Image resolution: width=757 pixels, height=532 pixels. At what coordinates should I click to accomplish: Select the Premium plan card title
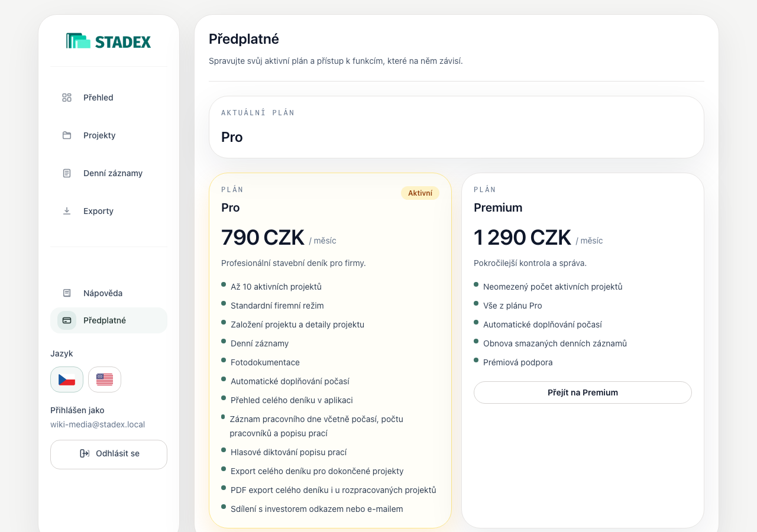coord(498,207)
